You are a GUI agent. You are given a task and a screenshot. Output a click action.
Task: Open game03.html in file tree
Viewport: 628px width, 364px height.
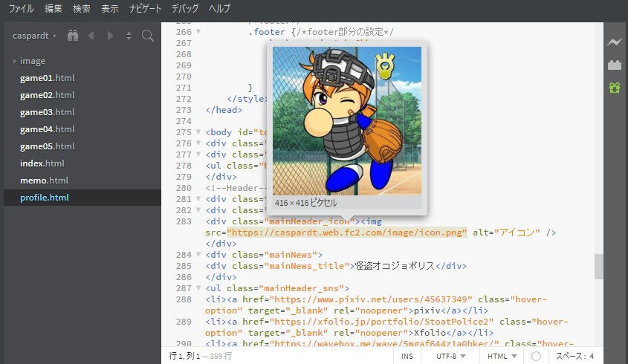pos(48,112)
